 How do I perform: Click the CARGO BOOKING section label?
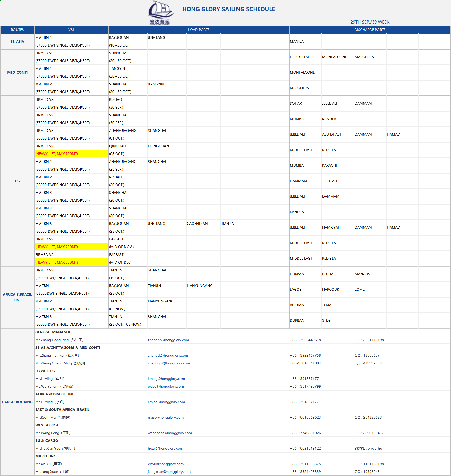coord(17,402)
